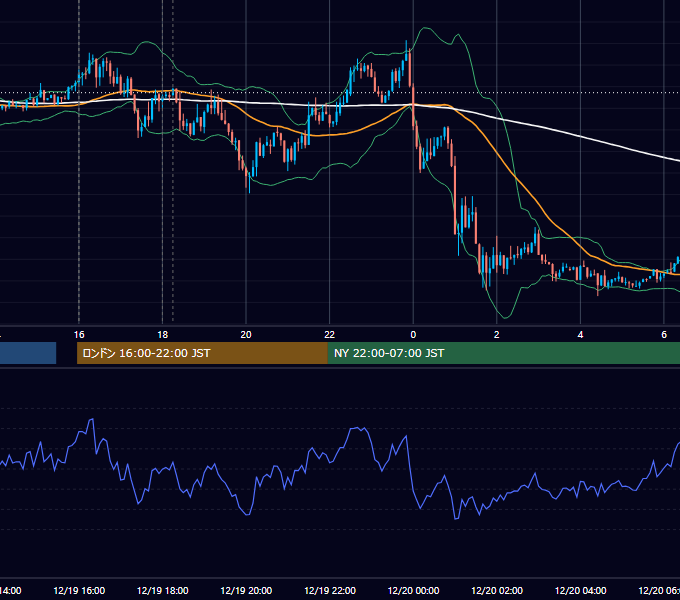Click the "12/19 22:00" date label
Viewport: 680px width, 600px height.
(x=330, y=590)
